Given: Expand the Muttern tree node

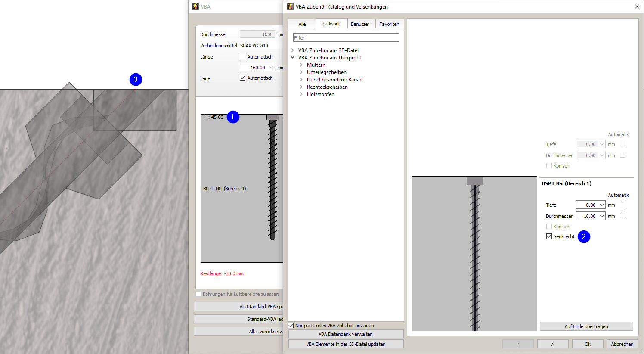Looking at the screenshot, I should click(301, 65).
